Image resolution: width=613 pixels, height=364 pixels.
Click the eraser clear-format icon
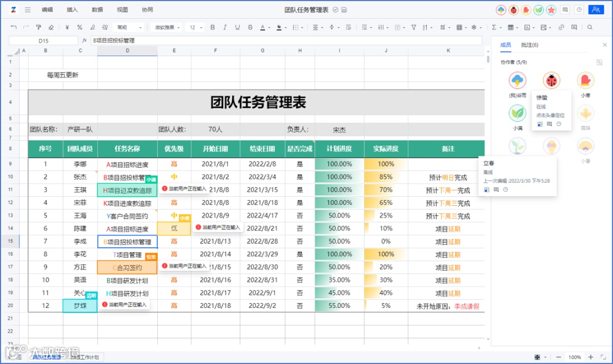[51, 27]
